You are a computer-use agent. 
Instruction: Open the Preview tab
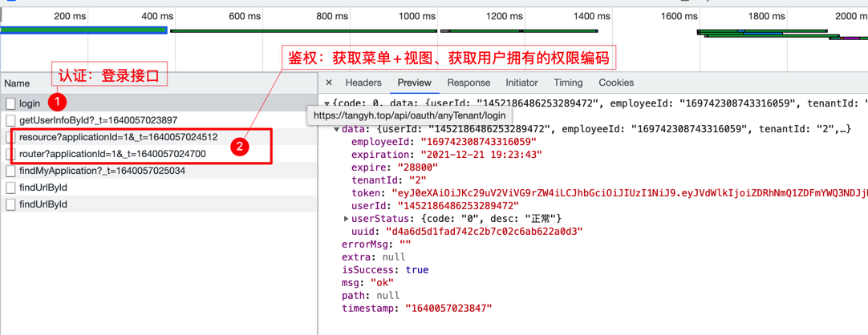coord(414,83)
